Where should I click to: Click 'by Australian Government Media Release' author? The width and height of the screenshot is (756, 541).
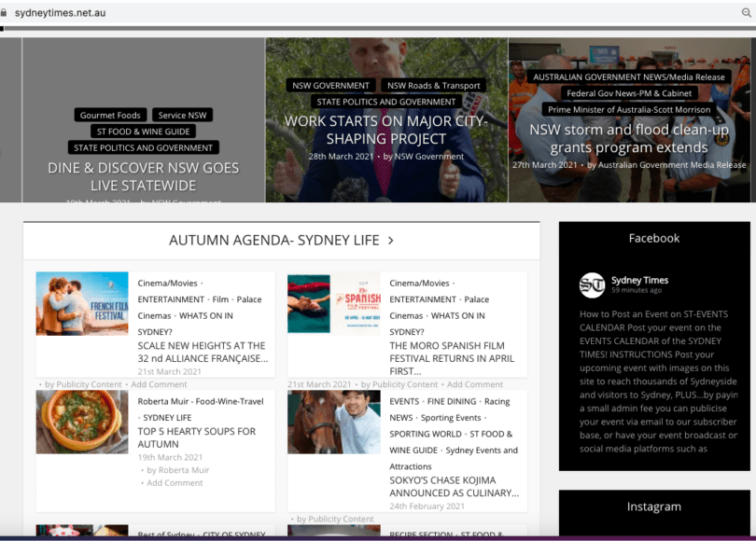click(666, 165)
